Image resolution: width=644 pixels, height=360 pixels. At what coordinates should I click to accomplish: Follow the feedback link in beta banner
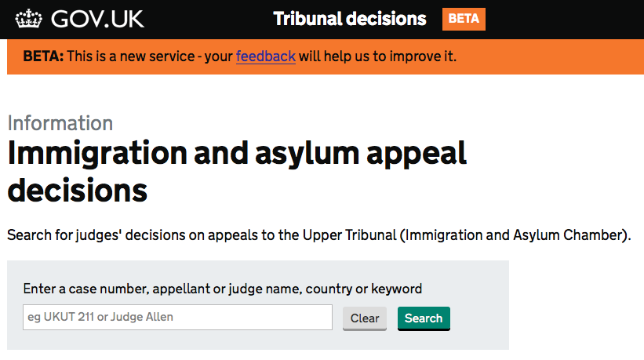(266, 56)
